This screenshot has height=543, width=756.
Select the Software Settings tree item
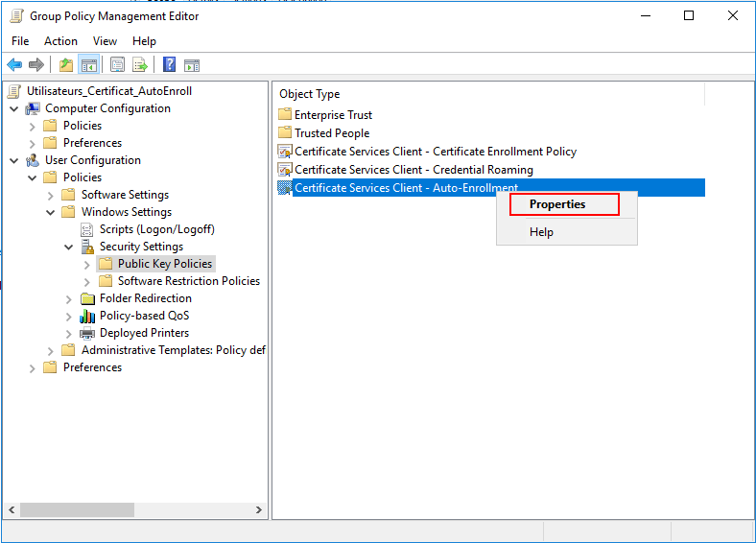(x=125, y=195)
